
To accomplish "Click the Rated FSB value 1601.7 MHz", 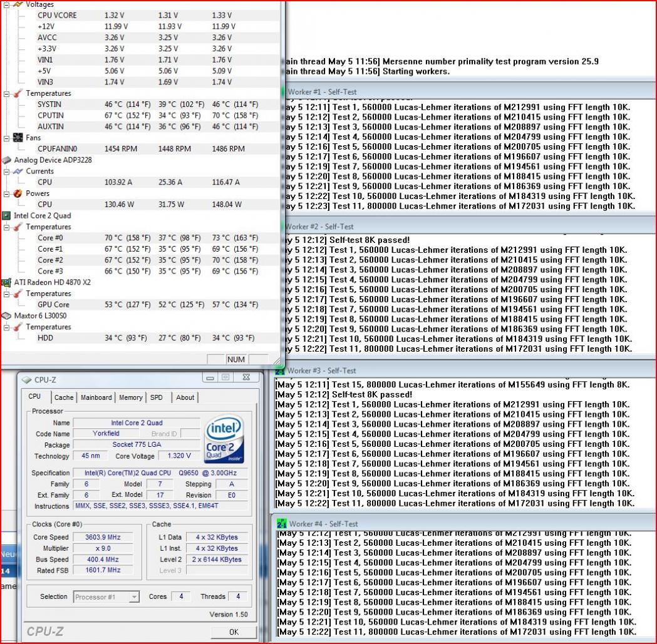I will point(103,570).
